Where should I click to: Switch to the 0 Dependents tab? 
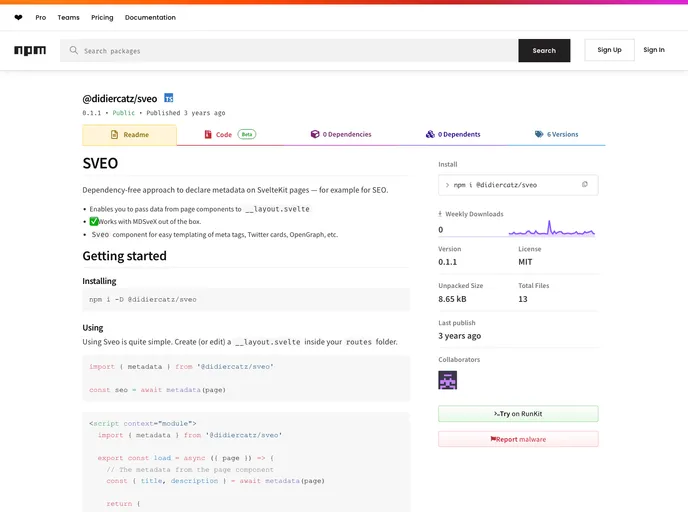(453, 134)
